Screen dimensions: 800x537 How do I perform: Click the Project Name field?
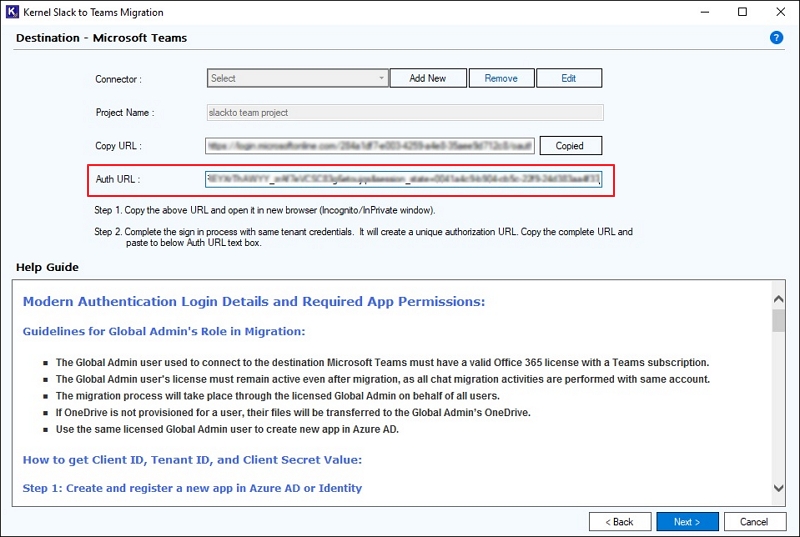pyautogui.click(x=405, y=112)
